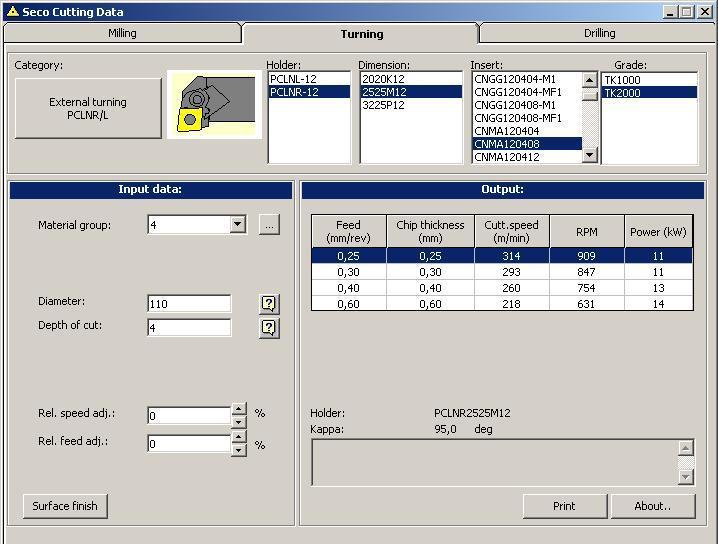Click the Seco title bar logo icon

coord(13,11)
